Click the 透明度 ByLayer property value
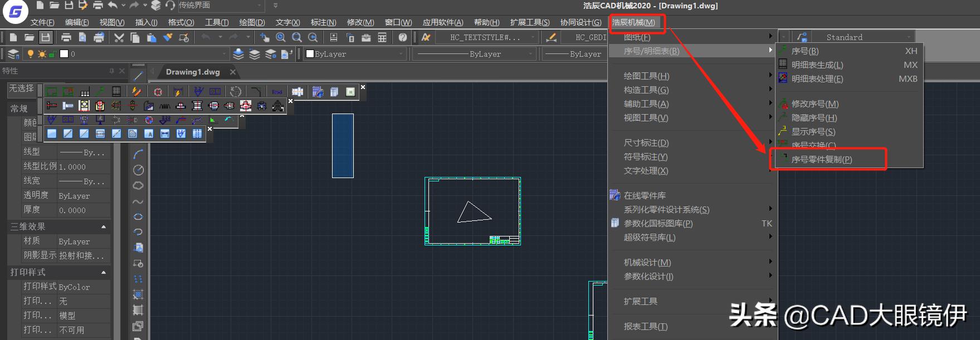 [84, 196]
